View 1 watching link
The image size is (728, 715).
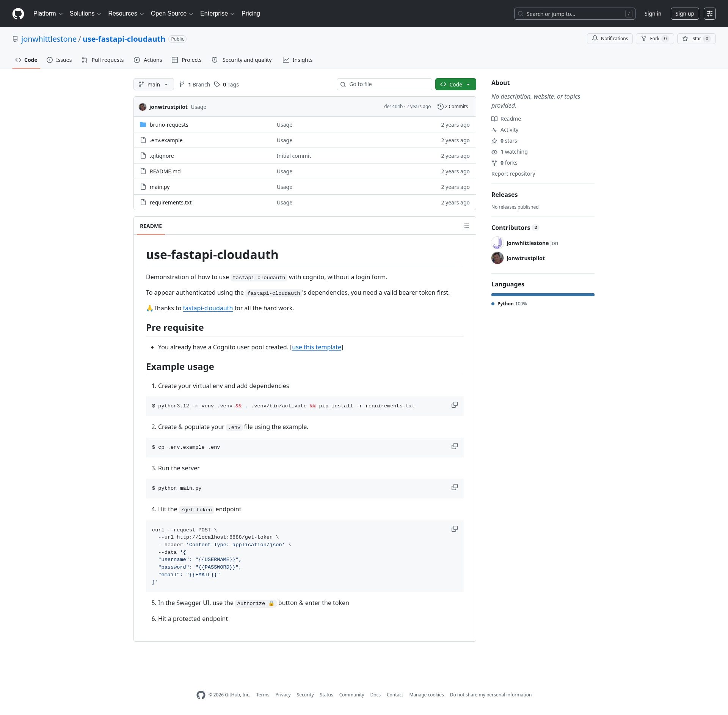point(510,152)
